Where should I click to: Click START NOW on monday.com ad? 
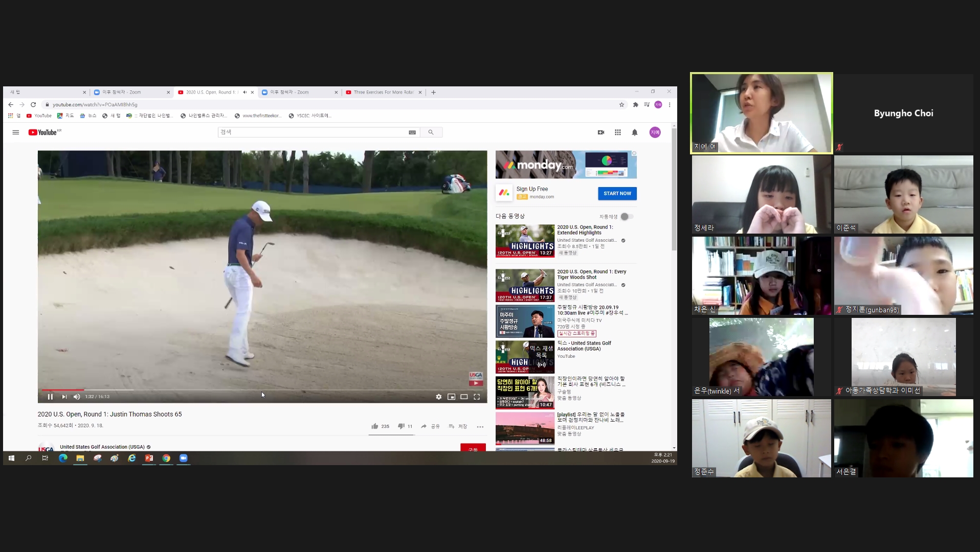click(x=617, y=194)
